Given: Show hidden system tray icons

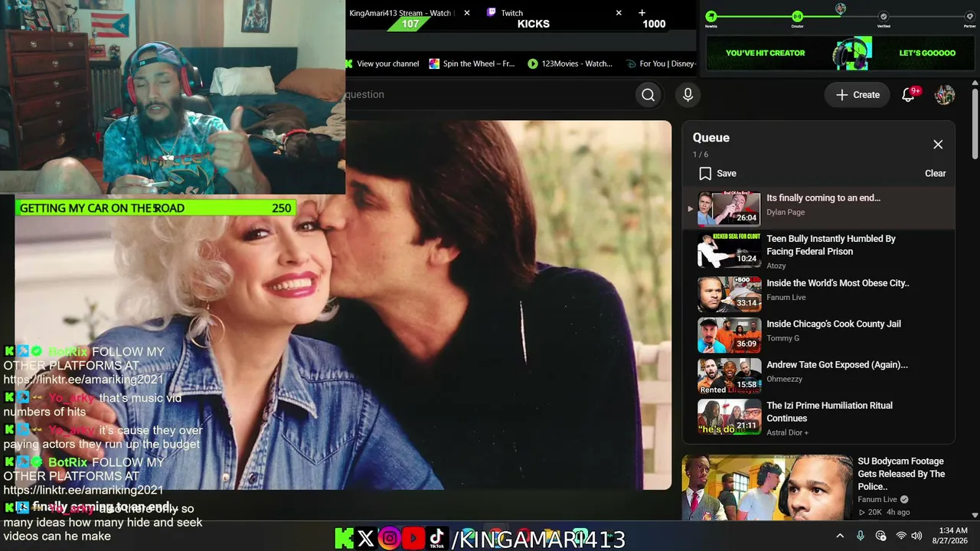Looking at the screenshot, I should [840, 536].
